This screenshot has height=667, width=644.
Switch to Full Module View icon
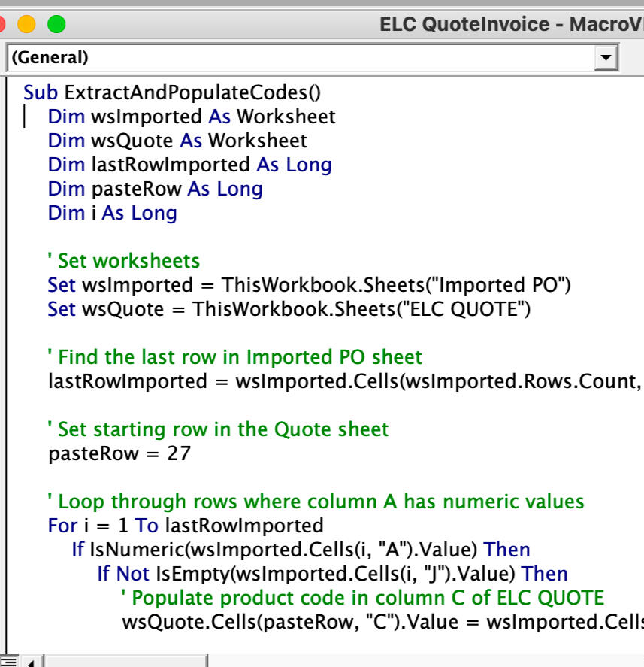click(x=7, y=662)
